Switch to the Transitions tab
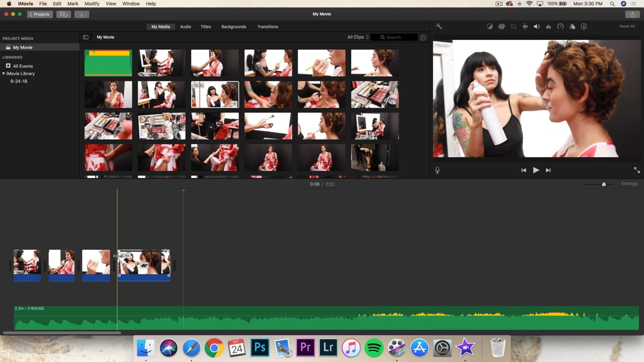The width and height of the screenshot is (644, 362). click(268, 27)
